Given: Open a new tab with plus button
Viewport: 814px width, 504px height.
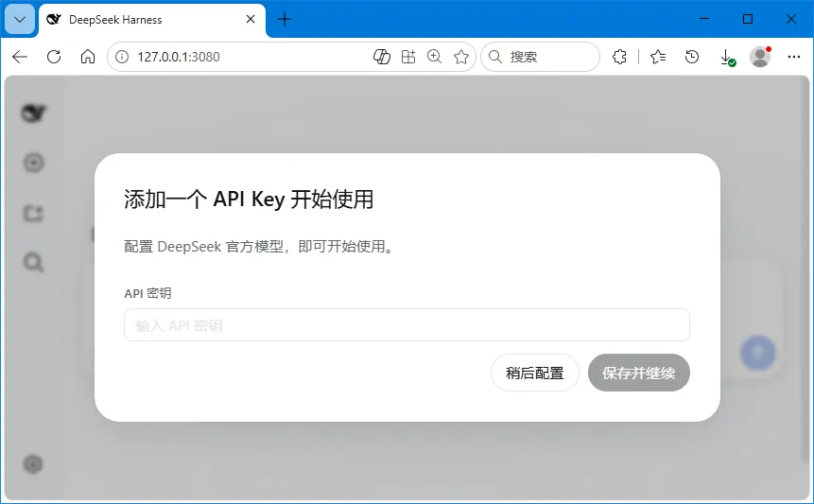Looking at the screenshot, I should tap(285, 19).
